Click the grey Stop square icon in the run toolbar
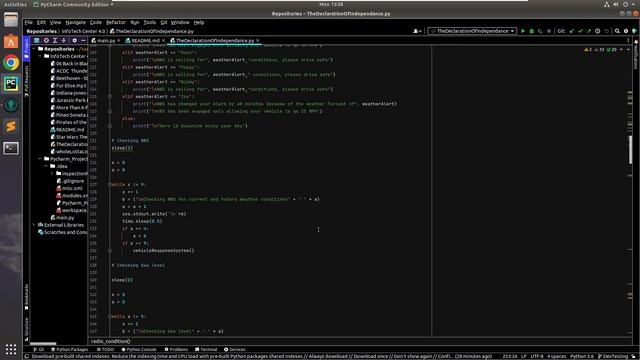Screen dimensions: 640x360 [x=549, y=31]
